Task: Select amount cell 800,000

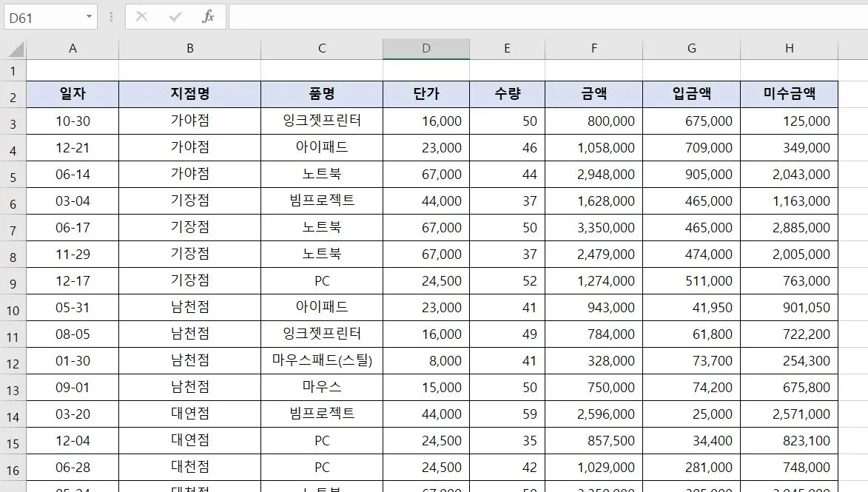Action: tap(594, 121)
